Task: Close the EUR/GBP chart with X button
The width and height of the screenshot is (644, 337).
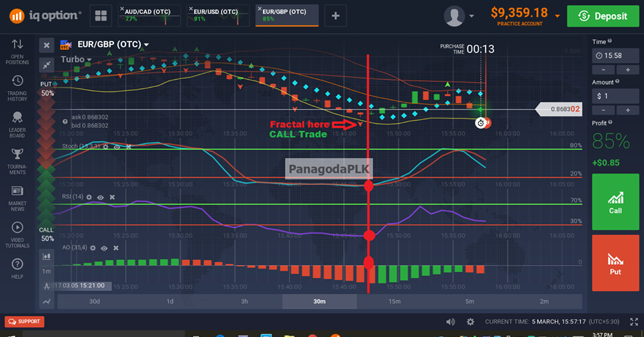Action: pos(46,46)
